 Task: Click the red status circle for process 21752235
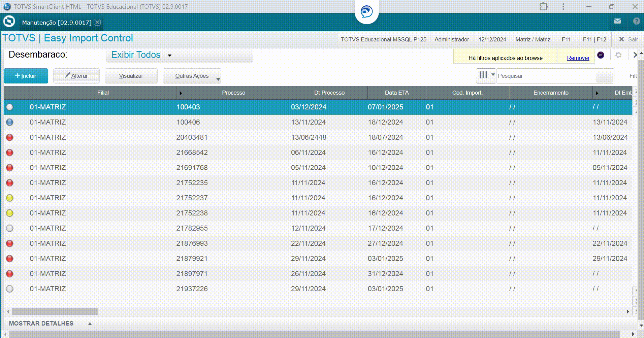tap(10, 183)
